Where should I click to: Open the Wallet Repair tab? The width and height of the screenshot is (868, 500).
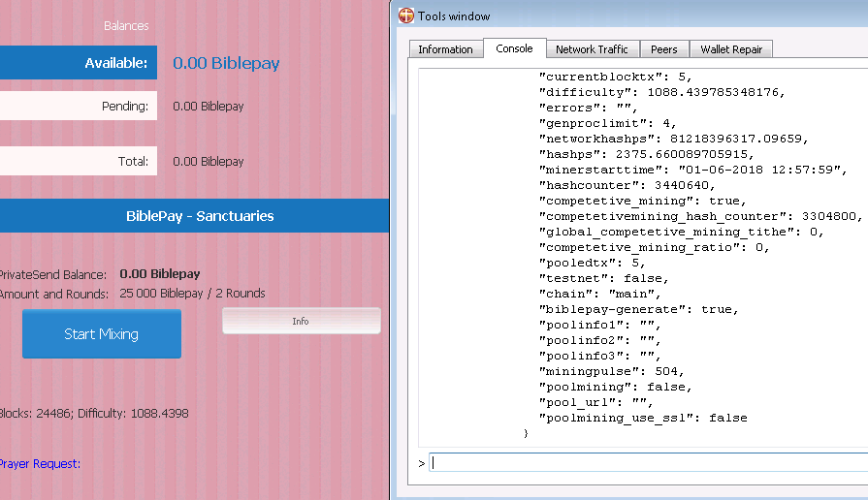[731, 49]
